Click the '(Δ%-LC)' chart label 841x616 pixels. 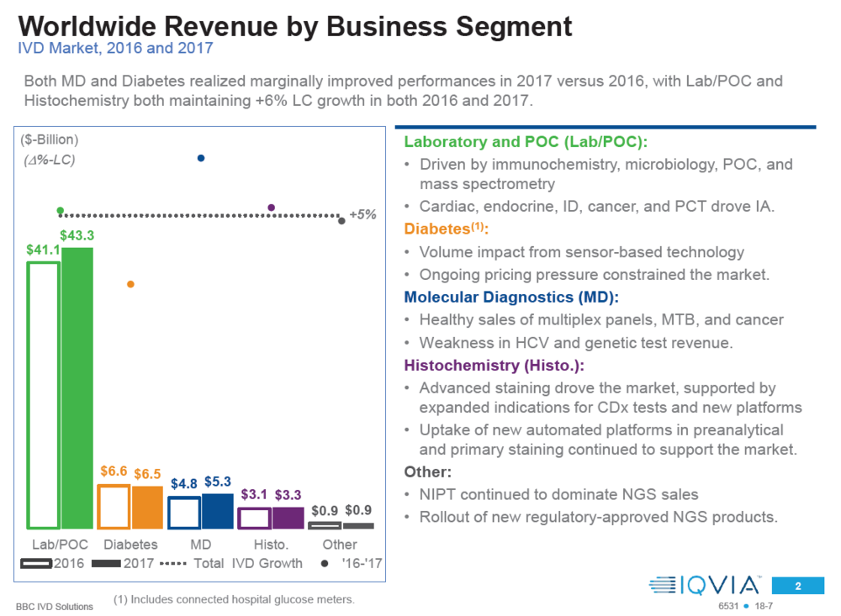coord(50,160)
